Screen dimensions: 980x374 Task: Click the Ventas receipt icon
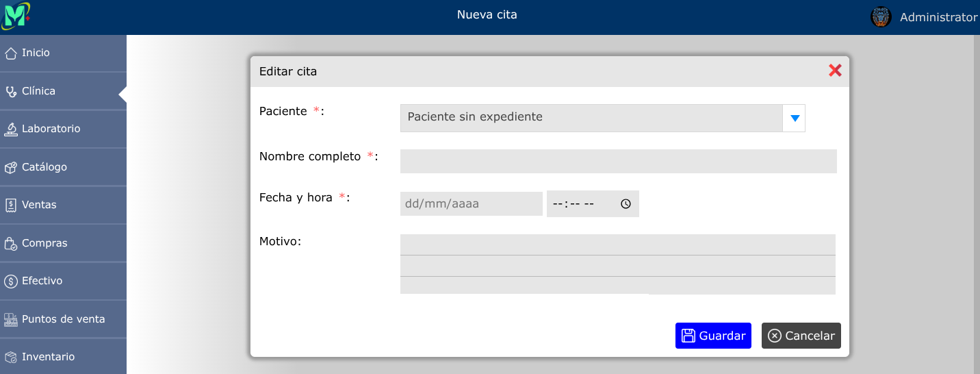click(10, 205)
